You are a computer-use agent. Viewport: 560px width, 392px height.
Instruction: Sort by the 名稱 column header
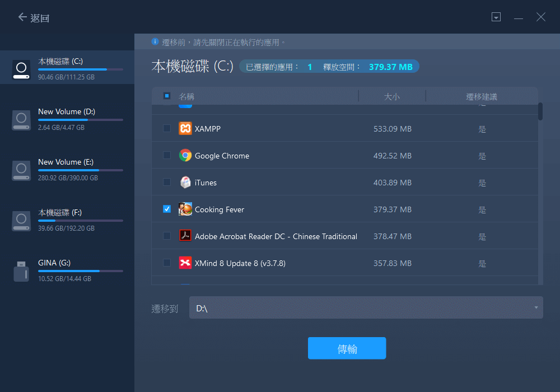(186, 96)
